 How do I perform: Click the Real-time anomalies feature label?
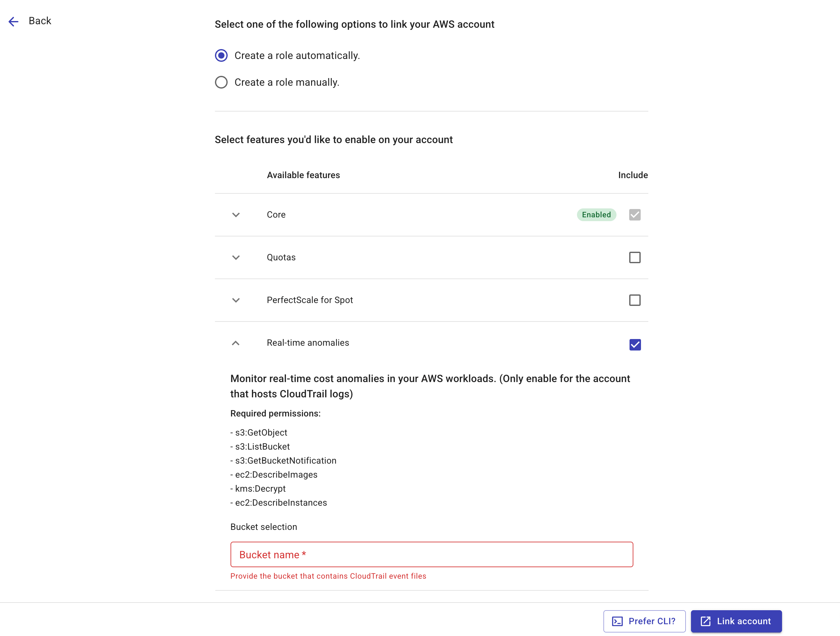(x=308, y=342)
